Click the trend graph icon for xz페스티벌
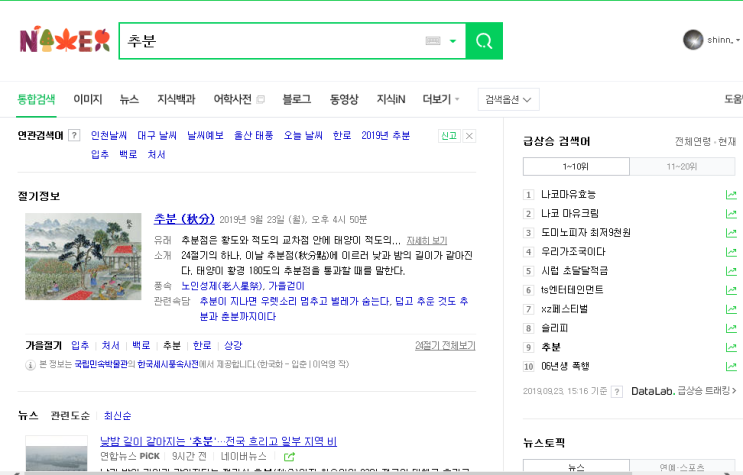This screenshot has width=743, height=475. click(x=731, y=309)
